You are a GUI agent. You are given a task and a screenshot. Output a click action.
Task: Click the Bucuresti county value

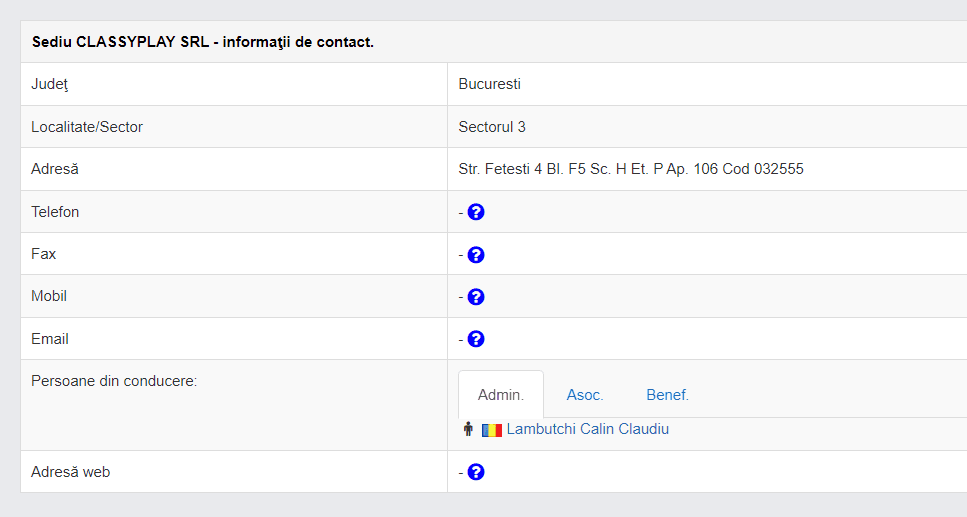tap(489, 84)
